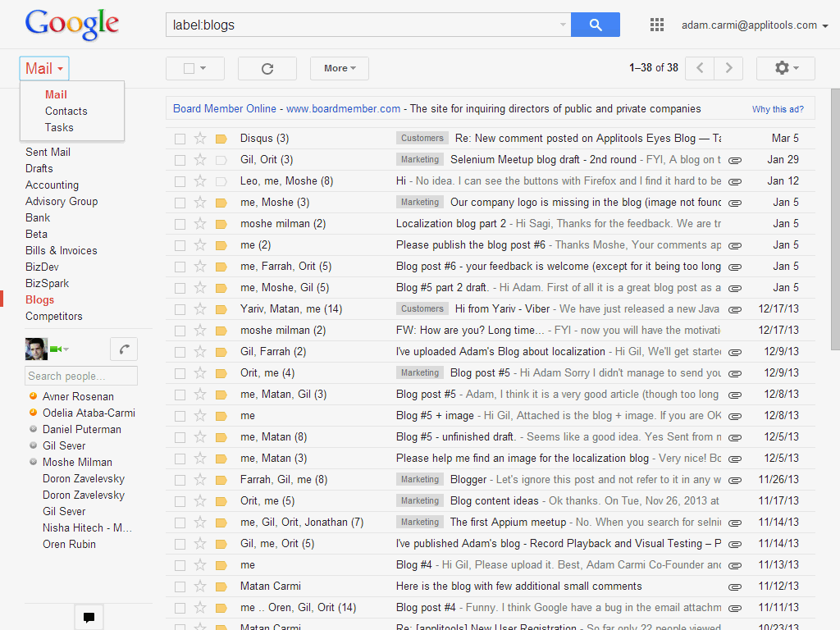Open 'Localization blog part 2' email

(x=451, y=224)
